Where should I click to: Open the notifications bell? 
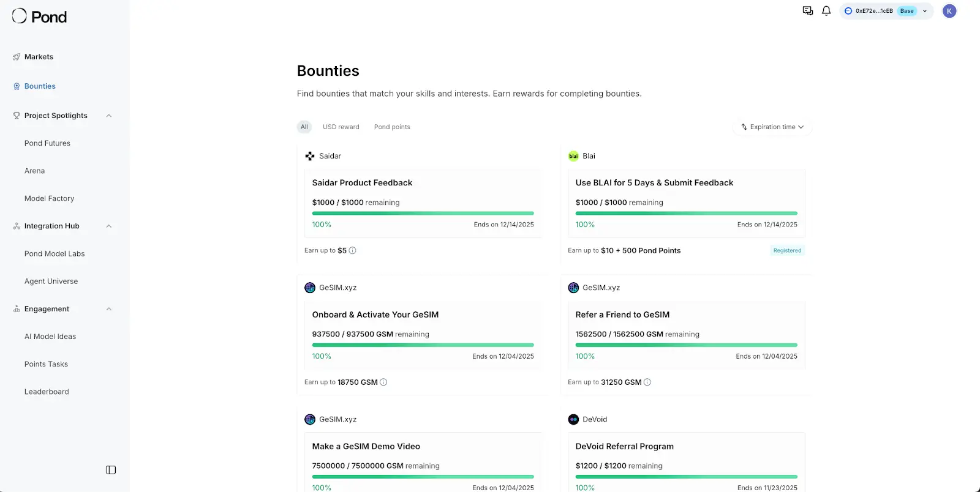[826, 11]
